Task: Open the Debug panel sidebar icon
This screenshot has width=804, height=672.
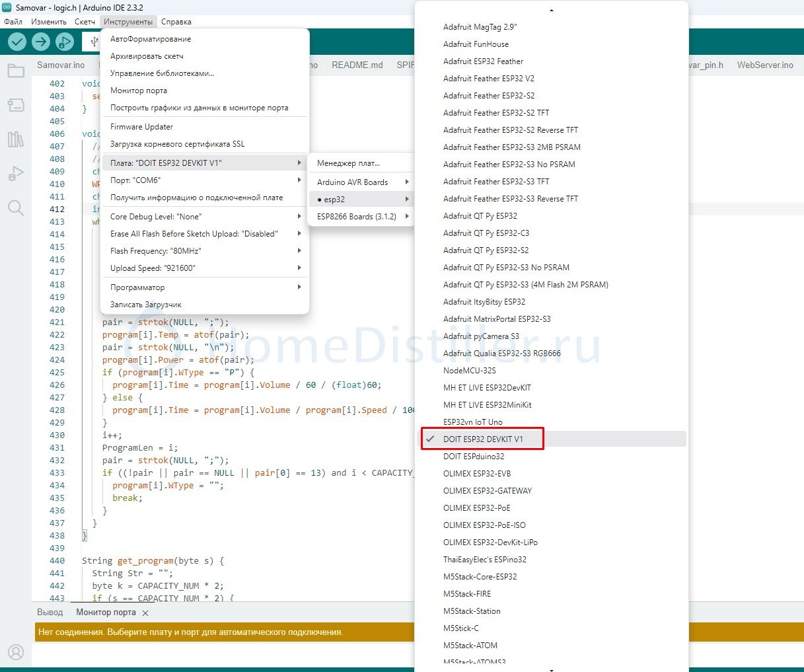Action: pyautogui.click(x=16, y=174)
